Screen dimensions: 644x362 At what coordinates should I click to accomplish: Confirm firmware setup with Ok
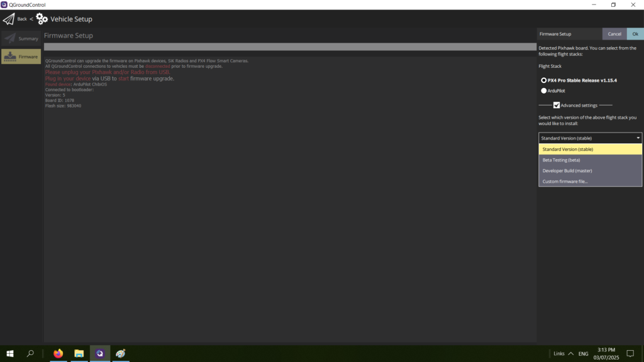pos(635,34)
